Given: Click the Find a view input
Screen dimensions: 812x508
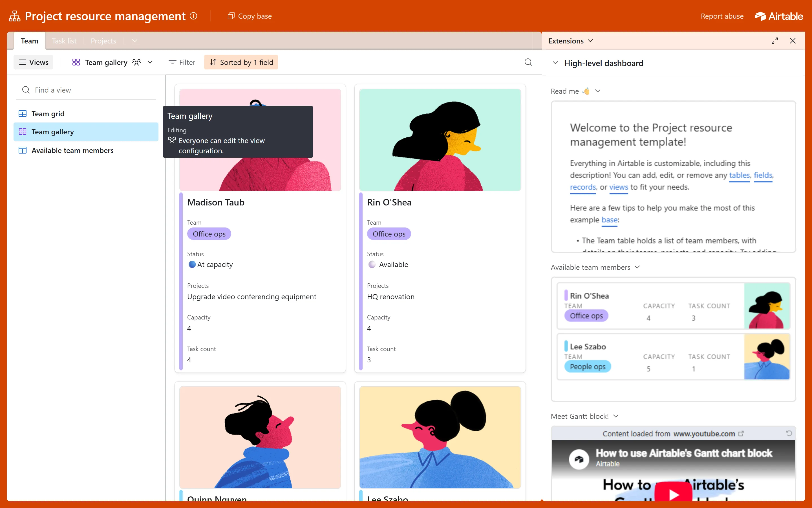Looking at the screenshot, I should click(86, 90).
